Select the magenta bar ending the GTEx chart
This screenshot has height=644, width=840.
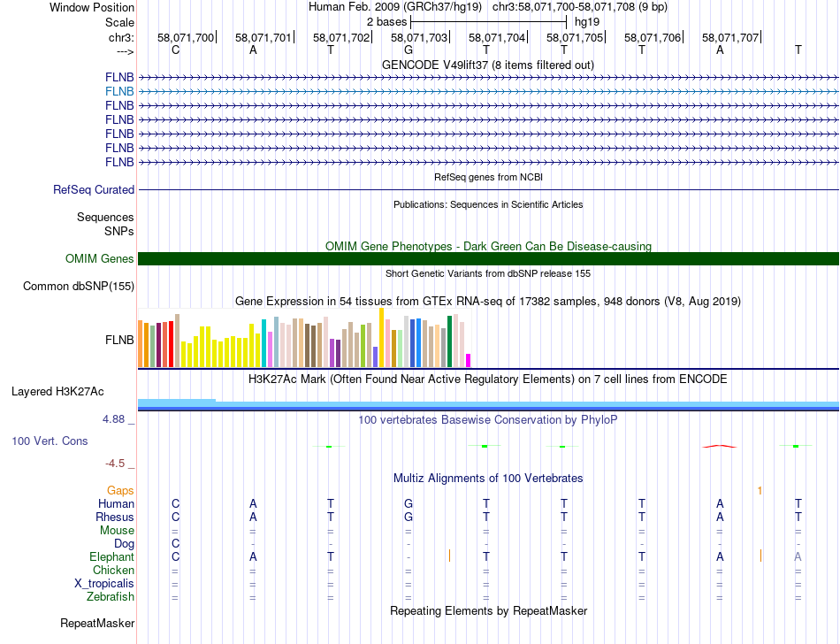[468, 360]
